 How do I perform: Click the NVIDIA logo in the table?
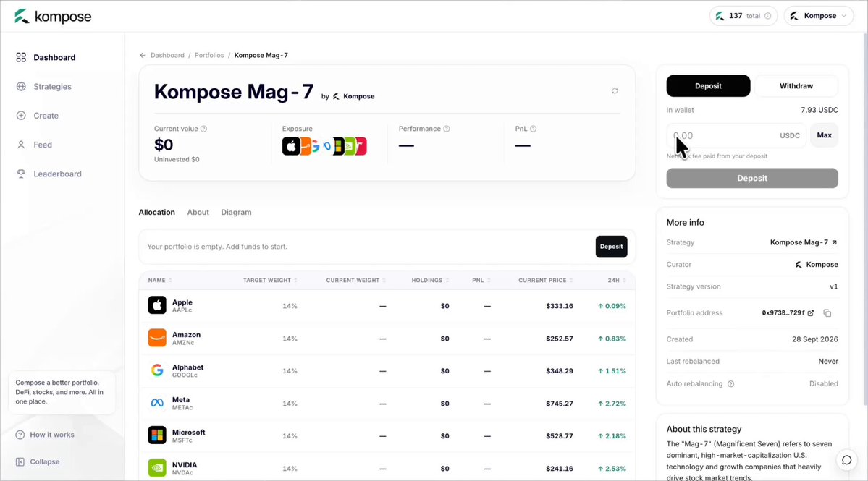tap(157, 468)
